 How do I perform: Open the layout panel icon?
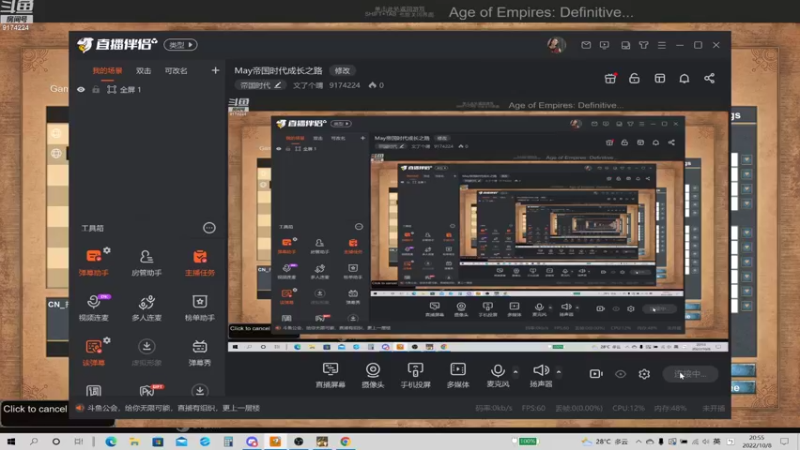pos(660,78)
